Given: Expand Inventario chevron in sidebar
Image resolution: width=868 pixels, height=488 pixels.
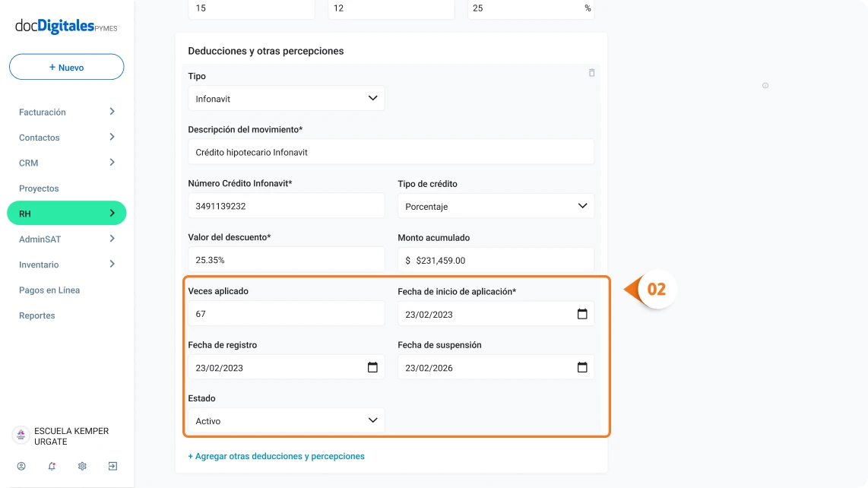Looking at the screenshot, I should click(112, 265).
